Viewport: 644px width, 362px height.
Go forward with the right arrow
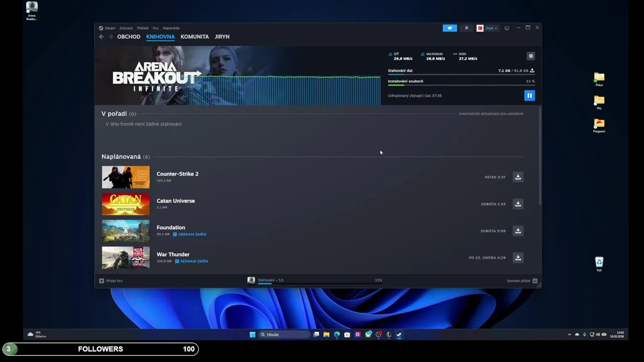(111, 37)
